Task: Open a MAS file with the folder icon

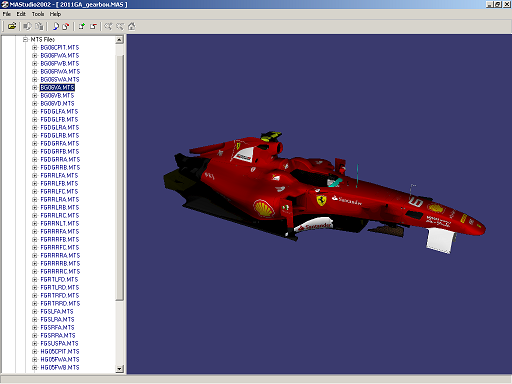Action: 12,26
